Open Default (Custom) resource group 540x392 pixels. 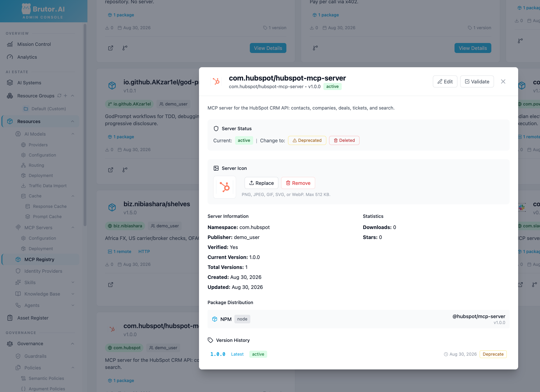(x=49, y=109)
